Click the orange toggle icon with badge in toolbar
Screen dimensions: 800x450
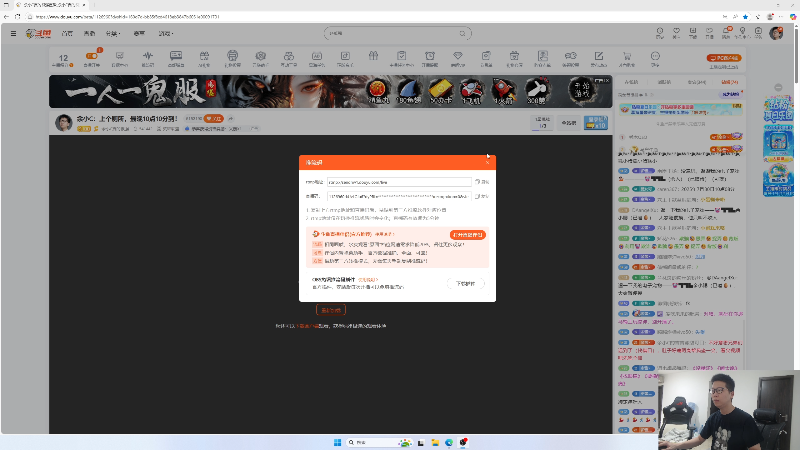(x=92, y=58)
